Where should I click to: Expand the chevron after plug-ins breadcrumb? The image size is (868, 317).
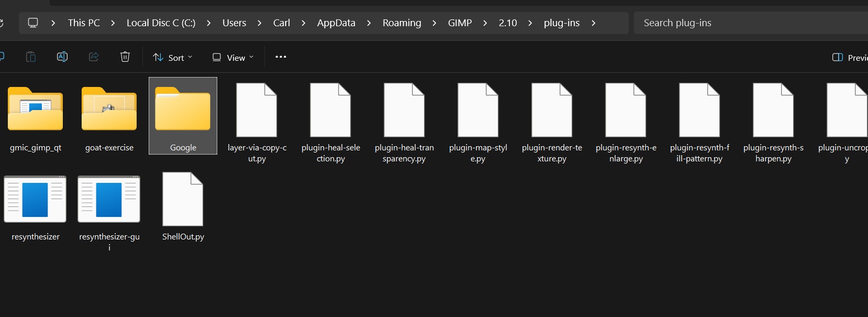[593, 23]
